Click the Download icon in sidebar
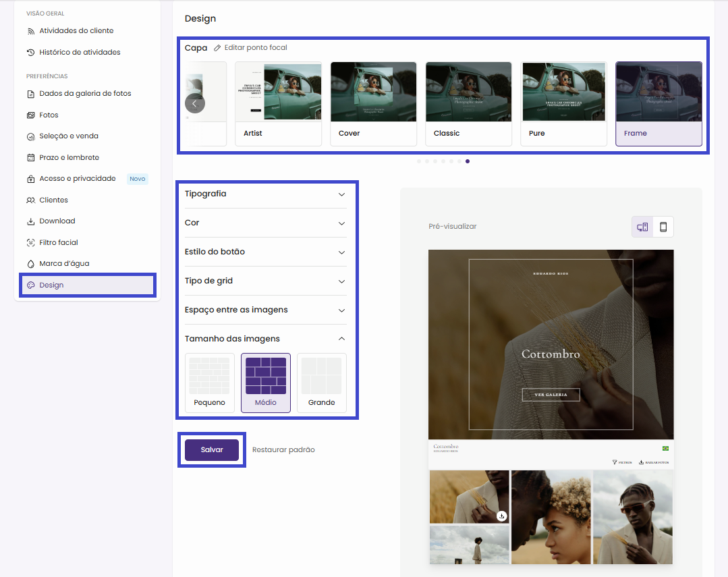The height and width of the screenshot is (577, 728). click(30, 221)
